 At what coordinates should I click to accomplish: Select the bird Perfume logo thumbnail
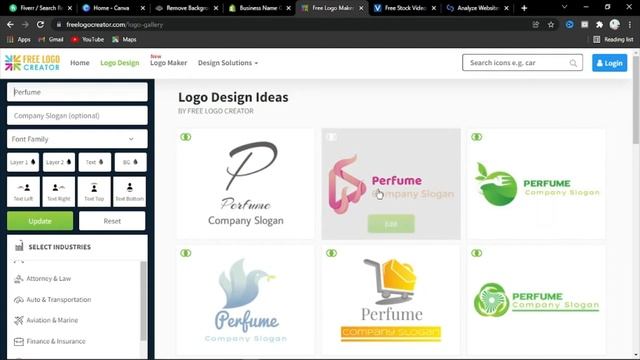245,300
